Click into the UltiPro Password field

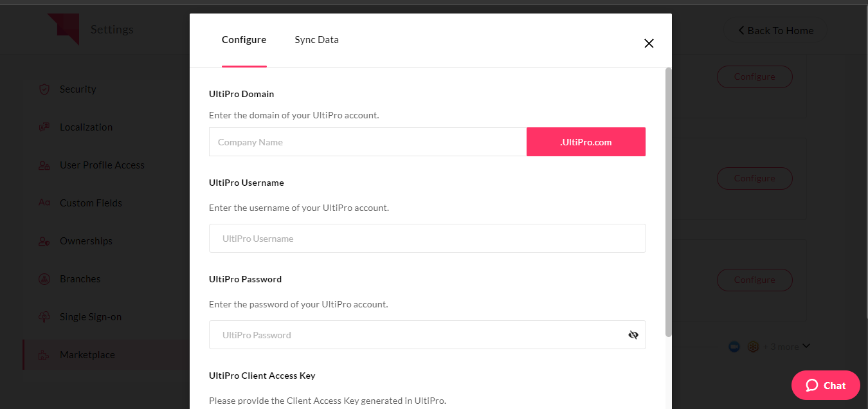tap(428, 335)
